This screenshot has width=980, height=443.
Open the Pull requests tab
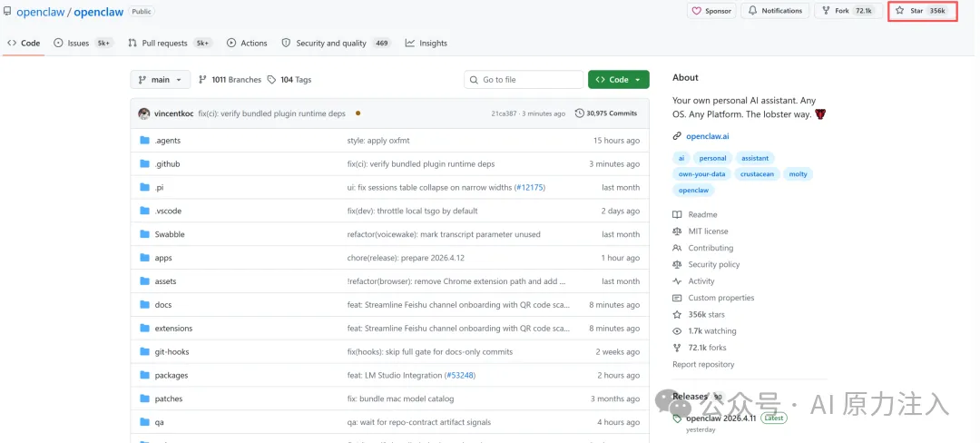tap(170, 43)
